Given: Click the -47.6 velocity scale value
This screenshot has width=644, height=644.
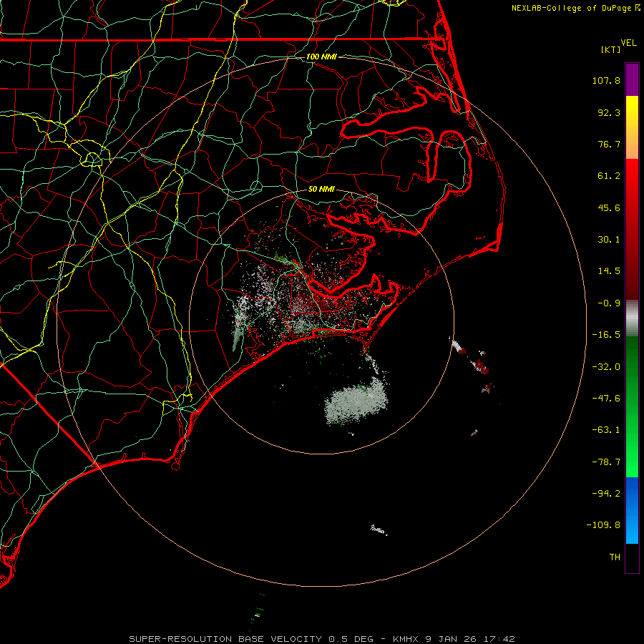Looking at the screenshot, I should (x=606, y=399).
